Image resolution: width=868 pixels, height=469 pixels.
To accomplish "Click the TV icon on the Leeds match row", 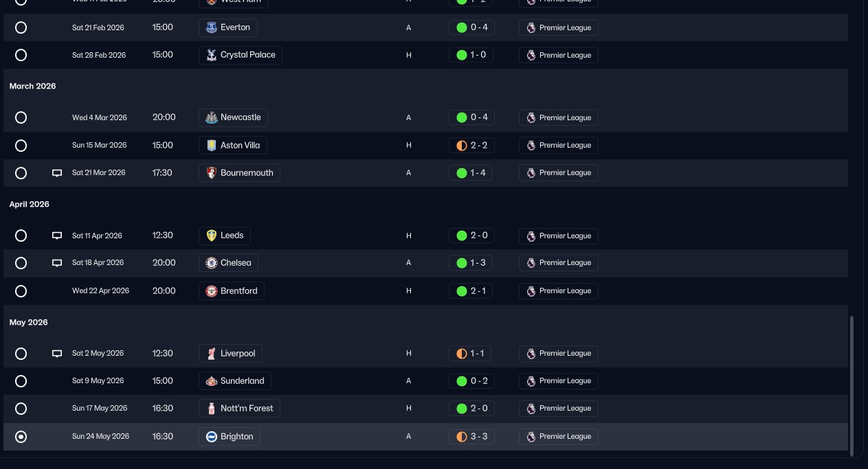I will tap(57, 236).
